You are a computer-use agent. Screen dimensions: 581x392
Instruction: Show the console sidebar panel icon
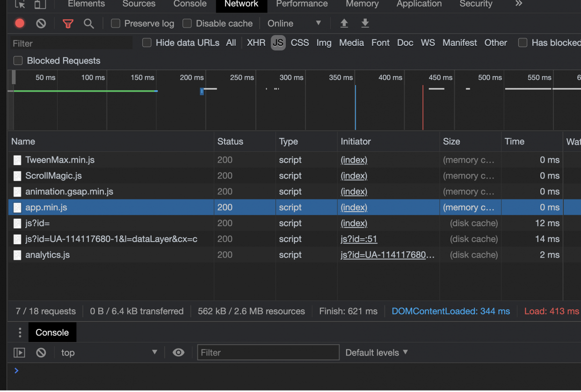tap(19, 352)
